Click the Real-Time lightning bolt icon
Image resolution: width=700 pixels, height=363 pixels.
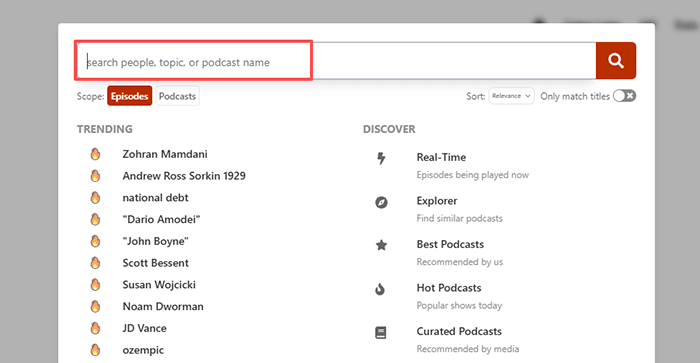click(x=381, y=159)
